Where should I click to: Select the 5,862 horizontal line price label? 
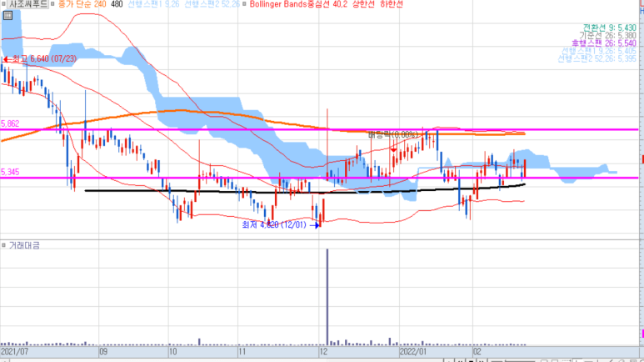coord(10,123)
